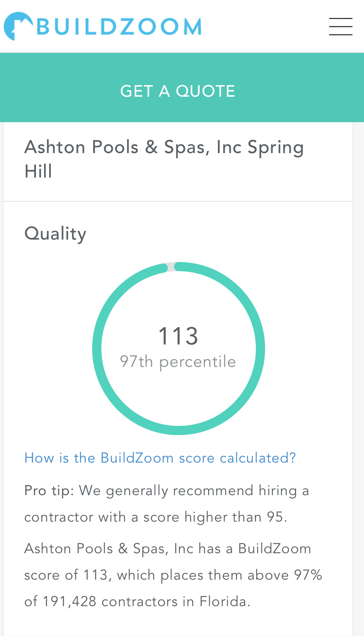Click the Quality section heading
The width and height of the screenshot is (364, 636).
(56, 234)
